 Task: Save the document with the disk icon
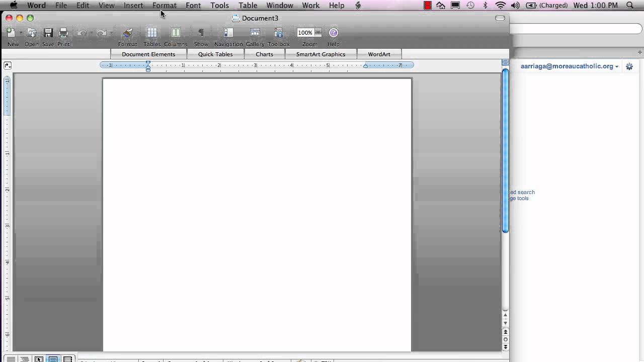click(48, 33)
